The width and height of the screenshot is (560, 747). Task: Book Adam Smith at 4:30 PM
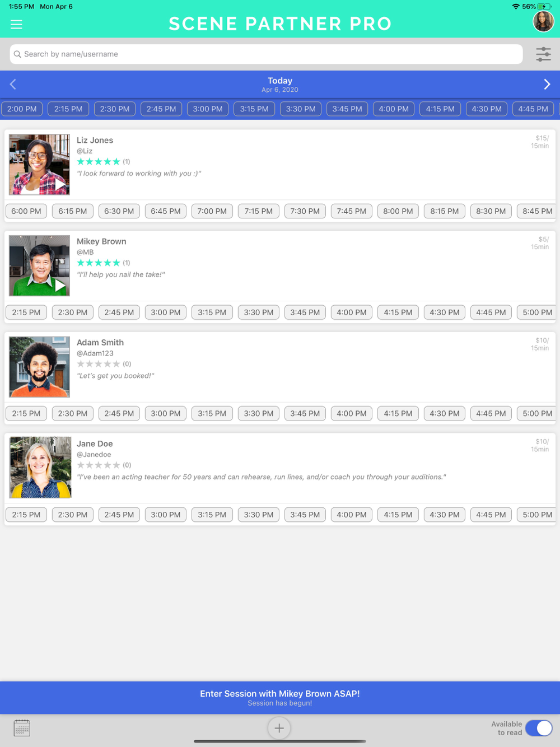click(445, 413)
